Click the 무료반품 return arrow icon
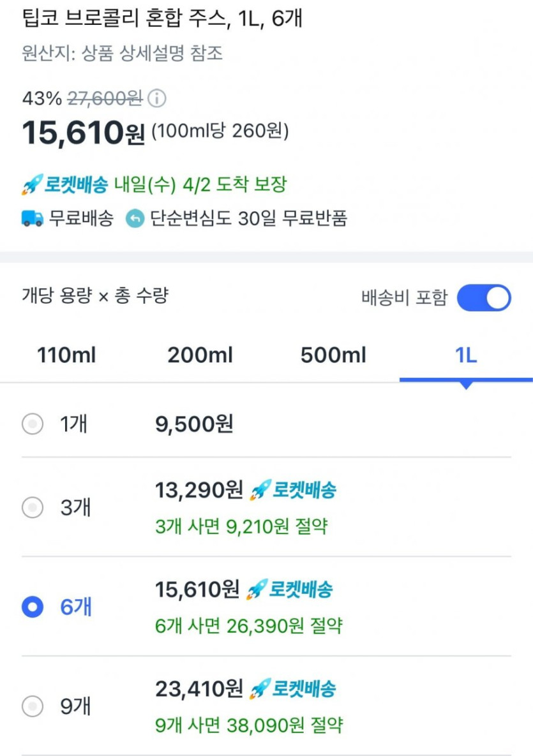 tap(135, 219)
